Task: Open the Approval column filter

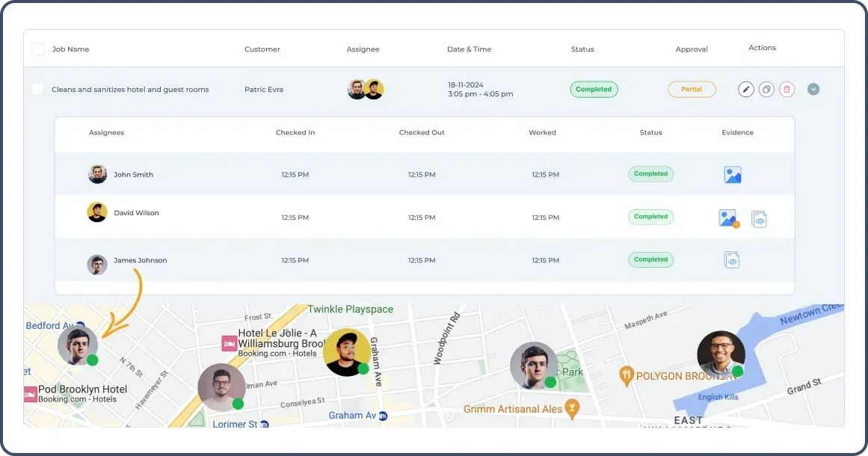Action: click(x=692, y=49)
